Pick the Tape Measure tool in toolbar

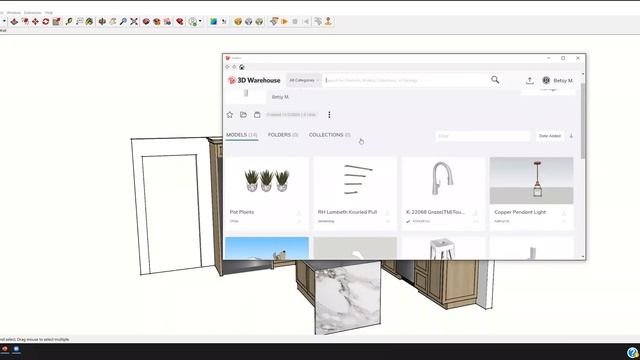pyautogui.click(x=69, y=22)
